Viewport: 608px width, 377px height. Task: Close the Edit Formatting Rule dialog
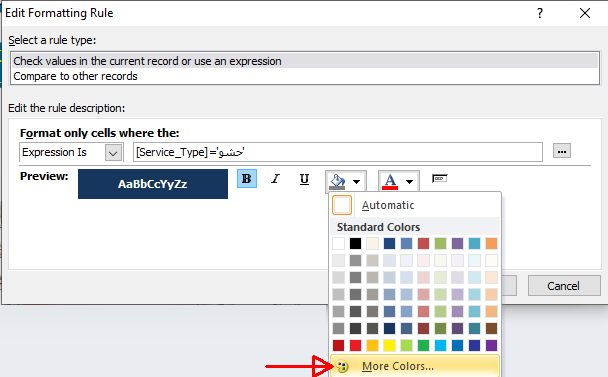coord(585,13)
